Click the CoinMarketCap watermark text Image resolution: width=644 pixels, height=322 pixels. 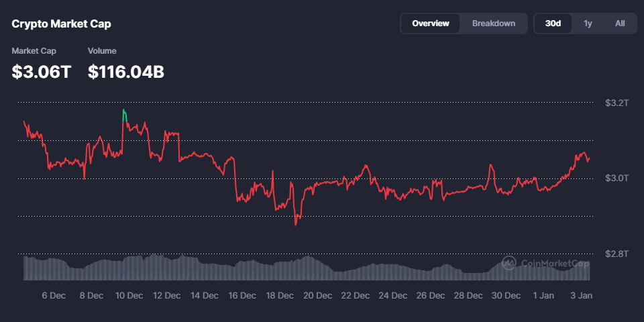(554, 264)
